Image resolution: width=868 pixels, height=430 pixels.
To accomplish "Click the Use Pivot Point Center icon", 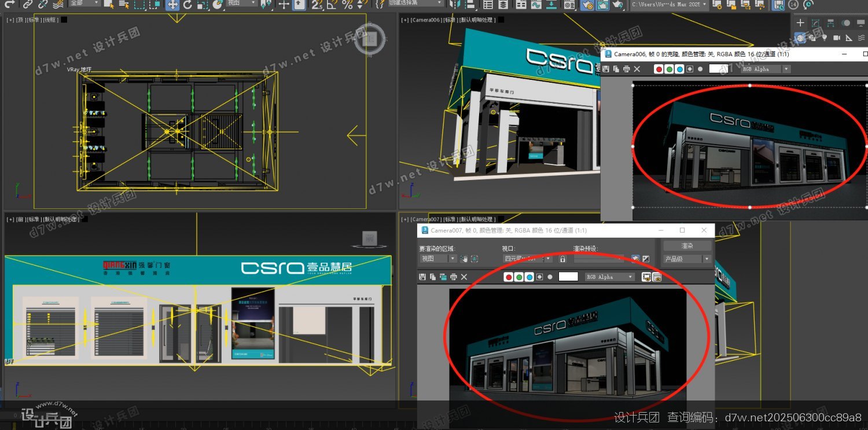I will (x=266, y=4).
